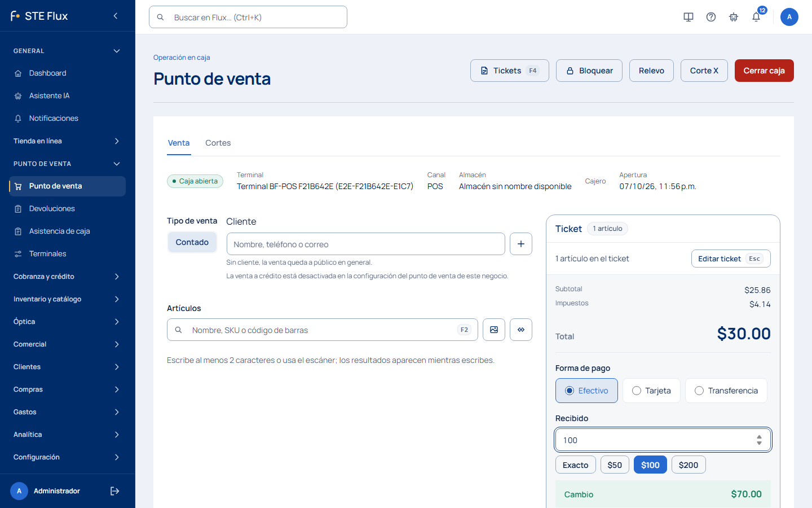
Task: Collapse the GENERAL sidebar section
Action: click(x=68, y=51)
